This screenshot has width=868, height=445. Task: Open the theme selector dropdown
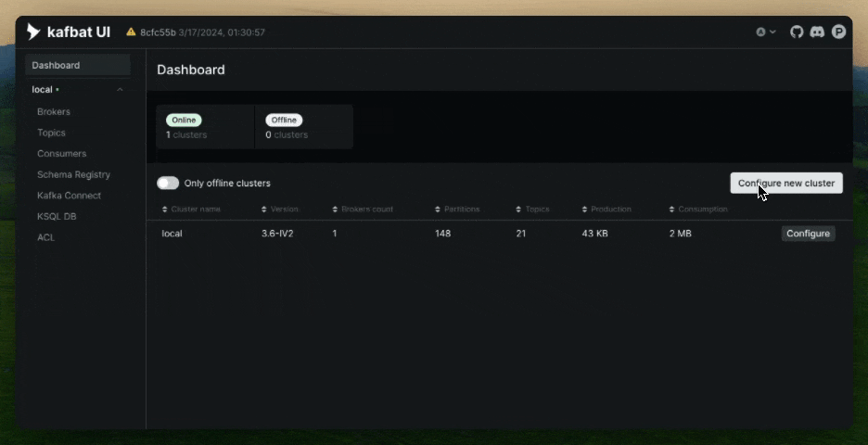tap(766, 32)
